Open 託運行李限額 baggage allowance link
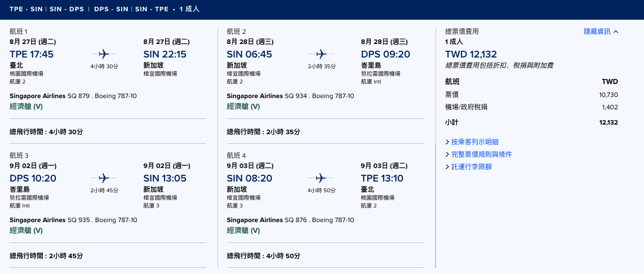Viewport: 644px width, 274px height. click(471, 167)
